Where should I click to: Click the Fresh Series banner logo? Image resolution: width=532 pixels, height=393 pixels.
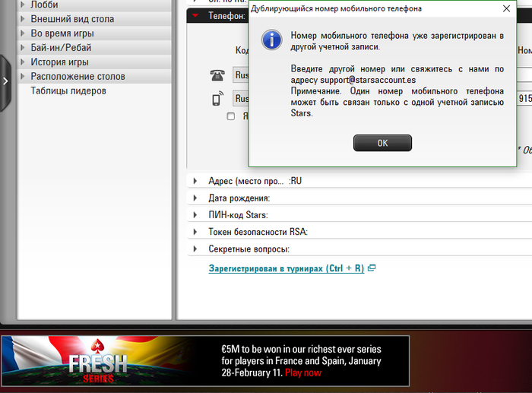(x=98, y=361)
